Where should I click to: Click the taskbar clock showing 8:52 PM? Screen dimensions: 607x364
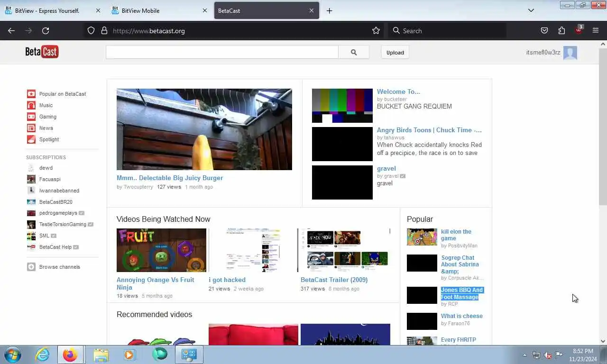(583, 355)
